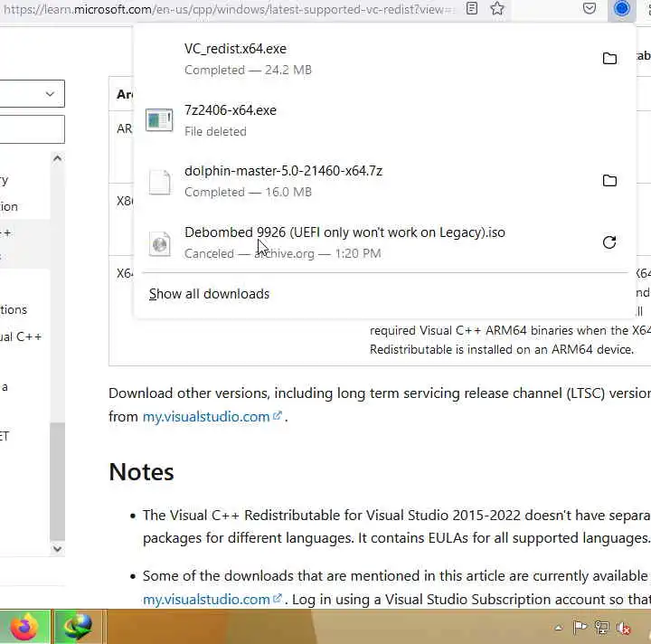
Task: Open the download manager globe taskbar icon
Action: tap(78, 627)
